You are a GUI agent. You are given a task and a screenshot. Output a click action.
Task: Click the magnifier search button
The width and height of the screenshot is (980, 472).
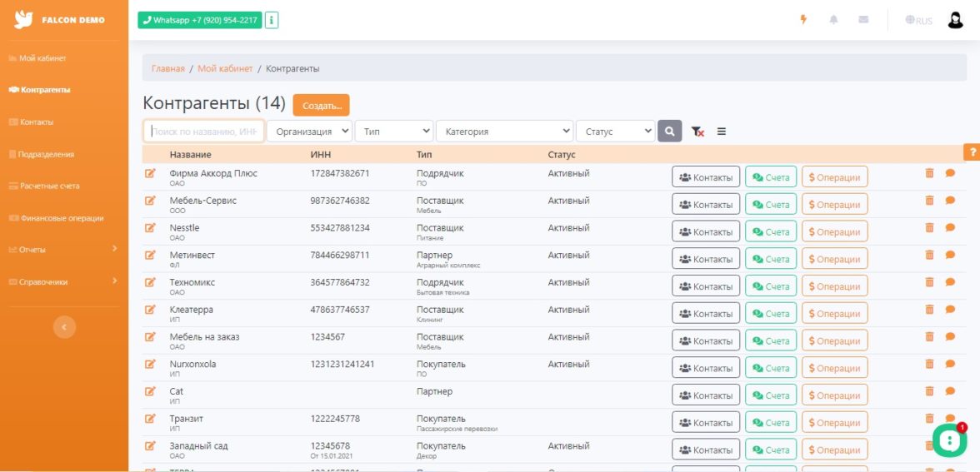click(x=669, y=132)
